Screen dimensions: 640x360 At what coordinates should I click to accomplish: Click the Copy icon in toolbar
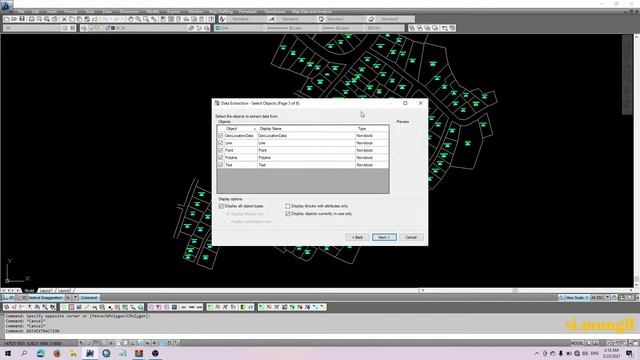tap(71, 19)
